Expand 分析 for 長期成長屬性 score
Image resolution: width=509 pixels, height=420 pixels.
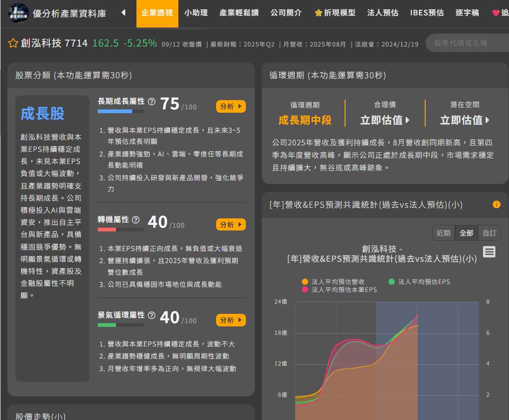click(x=231, y=107)
